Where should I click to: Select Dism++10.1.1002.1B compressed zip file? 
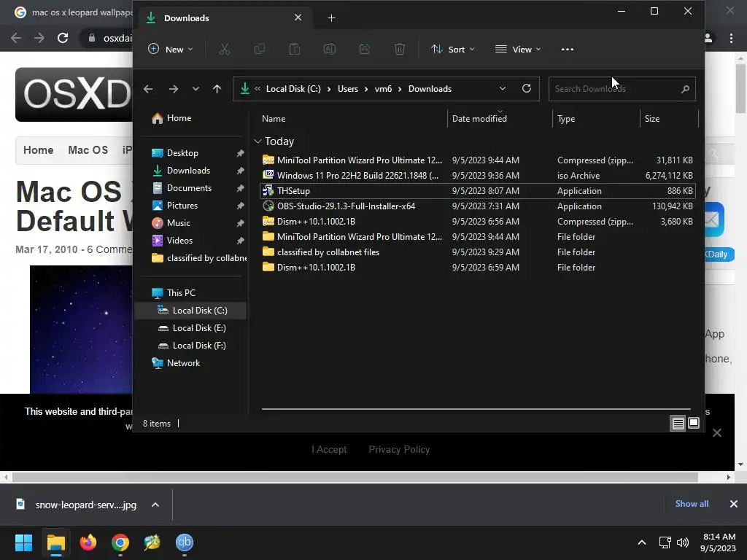477,222
